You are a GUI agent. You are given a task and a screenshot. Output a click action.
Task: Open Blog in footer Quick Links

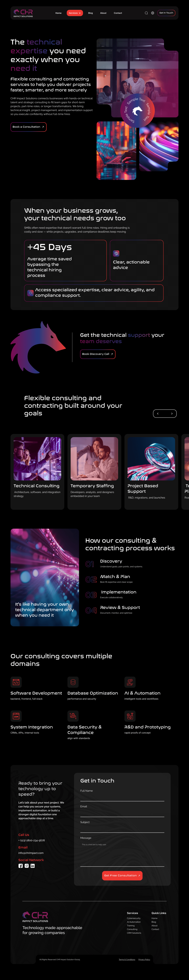point(154,922)
